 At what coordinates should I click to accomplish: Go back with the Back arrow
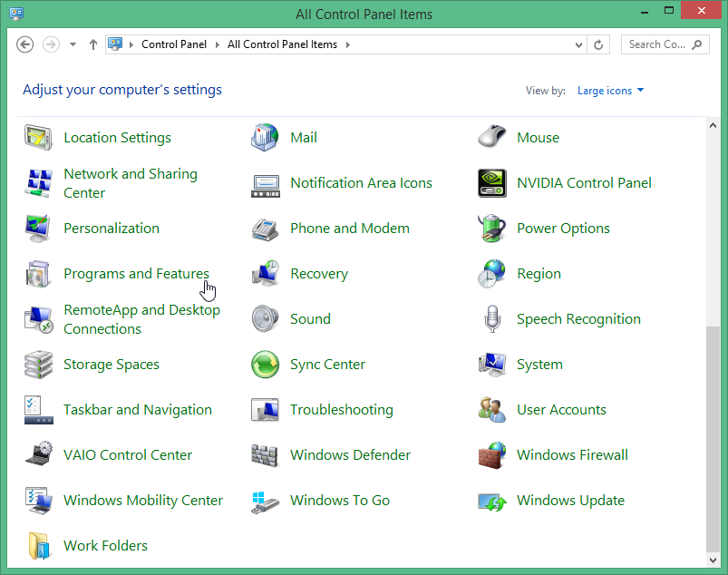(x=25, y=44)
